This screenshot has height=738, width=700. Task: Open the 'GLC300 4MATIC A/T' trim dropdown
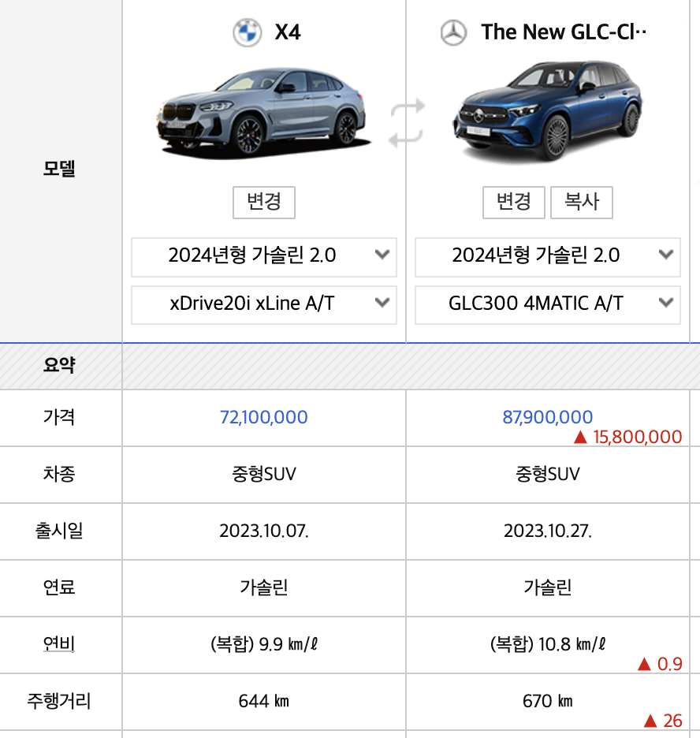coord(547,304)
